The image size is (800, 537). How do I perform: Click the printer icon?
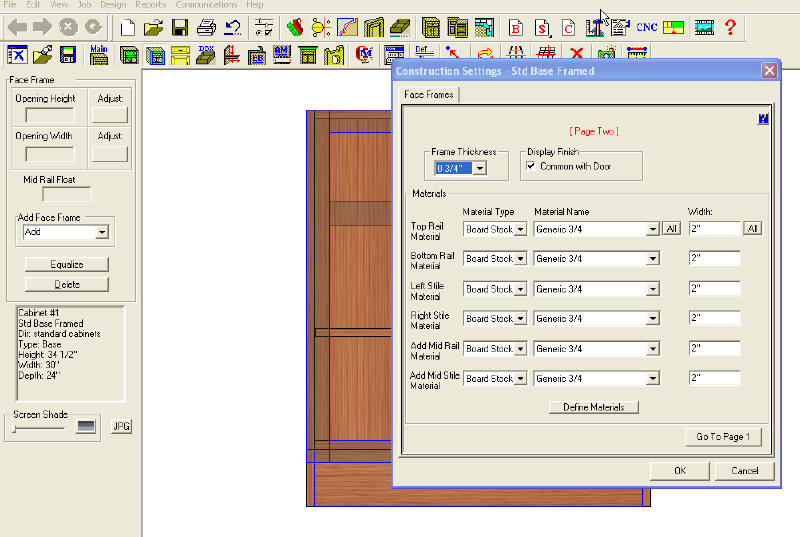[206, 28]
